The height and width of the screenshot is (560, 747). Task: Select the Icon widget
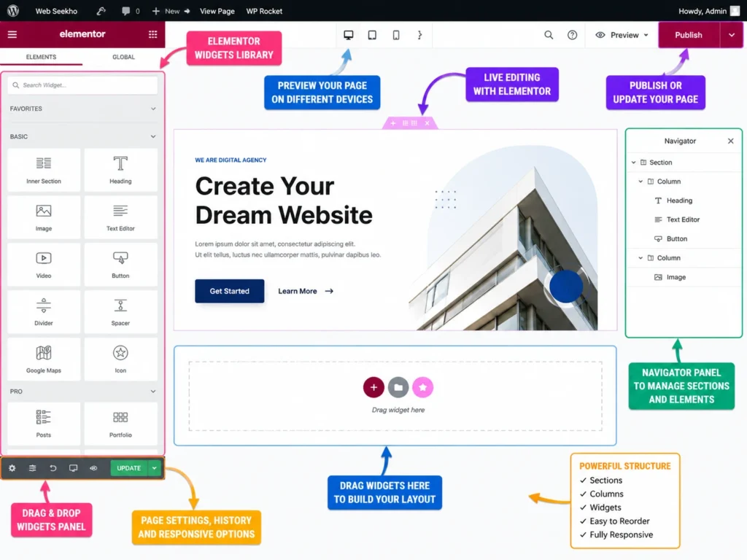point(120,359)
